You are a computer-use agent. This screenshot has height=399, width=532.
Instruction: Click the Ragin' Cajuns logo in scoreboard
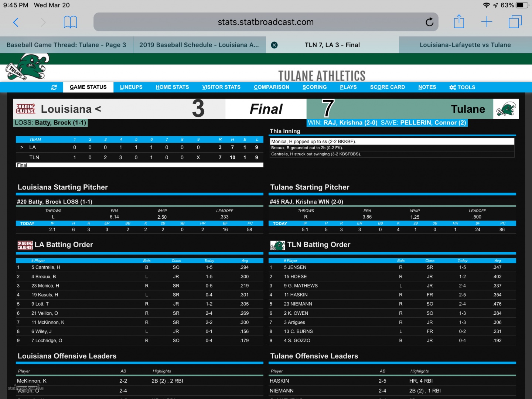[x=25, y=109]
